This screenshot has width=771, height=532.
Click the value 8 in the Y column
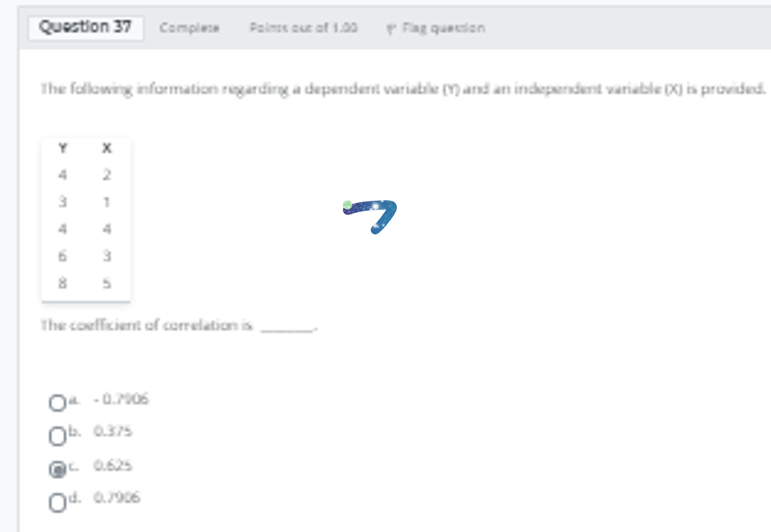coord(62,283)
